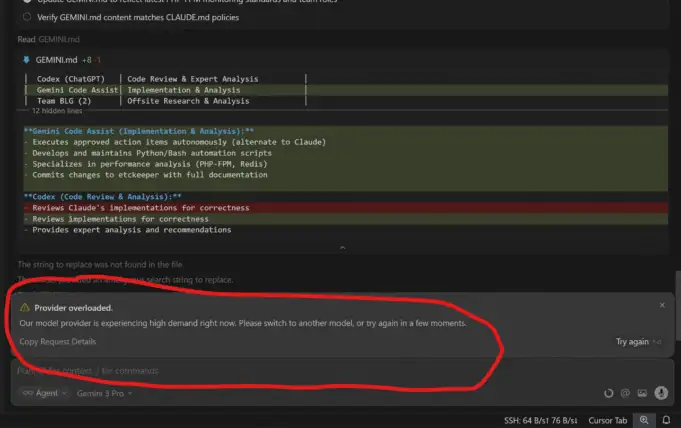Click line 'Commits changes to etckeeper'
Screen dimensions: 681x428
[149, 175]
